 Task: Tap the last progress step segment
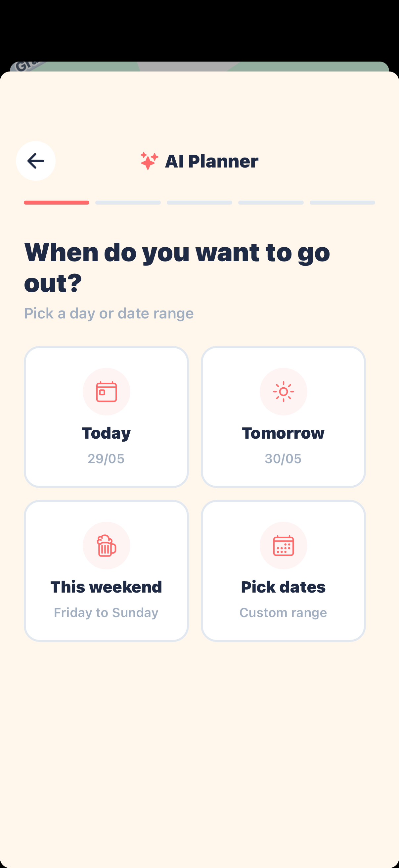(x=342, y=203)
